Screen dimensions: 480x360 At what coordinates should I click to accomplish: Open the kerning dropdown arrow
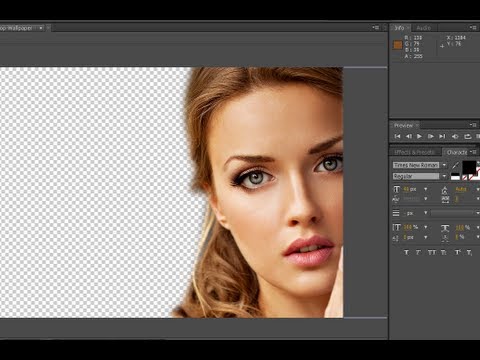tap(425, 199)
